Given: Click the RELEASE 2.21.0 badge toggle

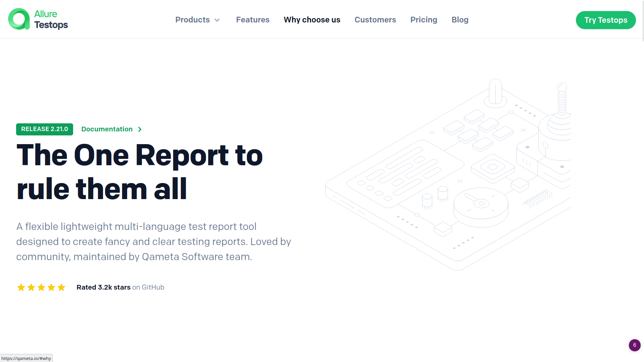Looking at the screenshot, I should pyautogui.click(x=44, y=129).
